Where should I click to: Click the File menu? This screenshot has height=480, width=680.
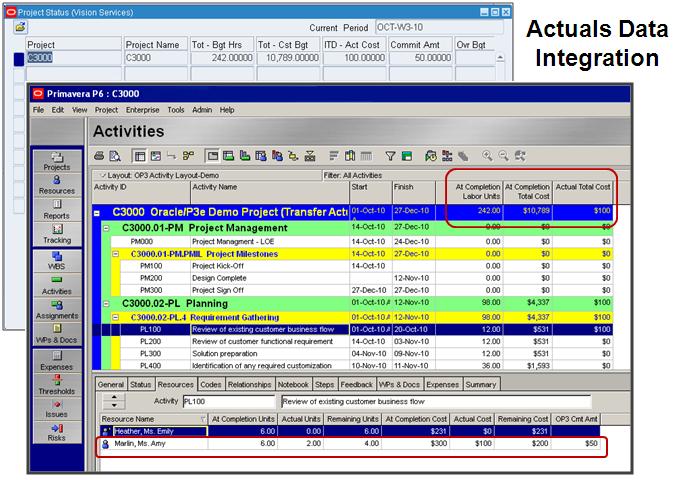click(38, 110)
